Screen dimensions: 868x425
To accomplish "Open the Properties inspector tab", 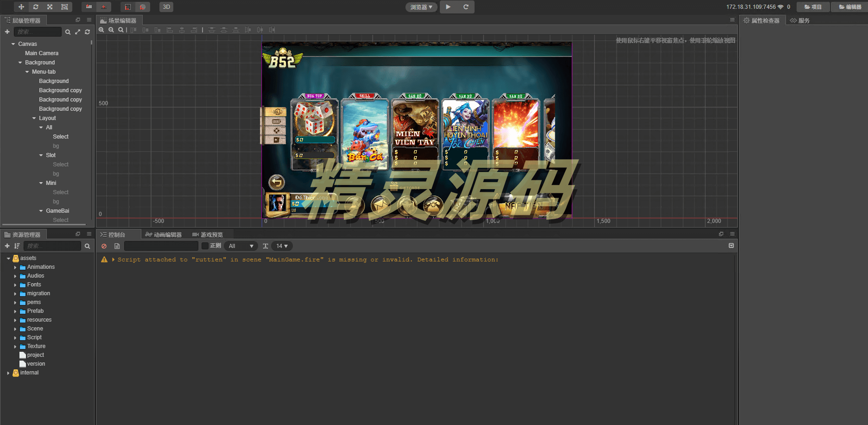I will (x=762, y=20).
